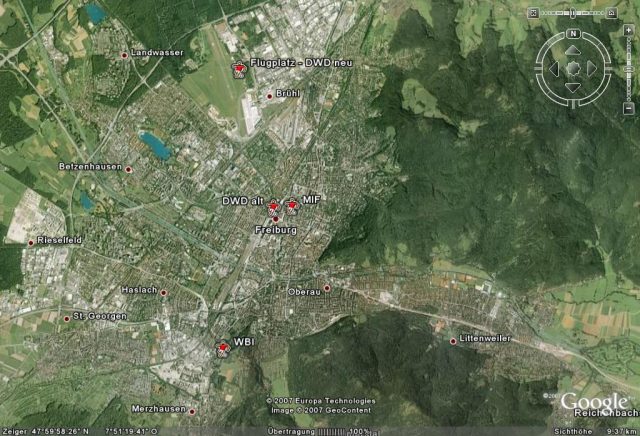The image size is (640, 436).
Task: Click the vertical zoom slider handle
Action: tap(629, 69)
